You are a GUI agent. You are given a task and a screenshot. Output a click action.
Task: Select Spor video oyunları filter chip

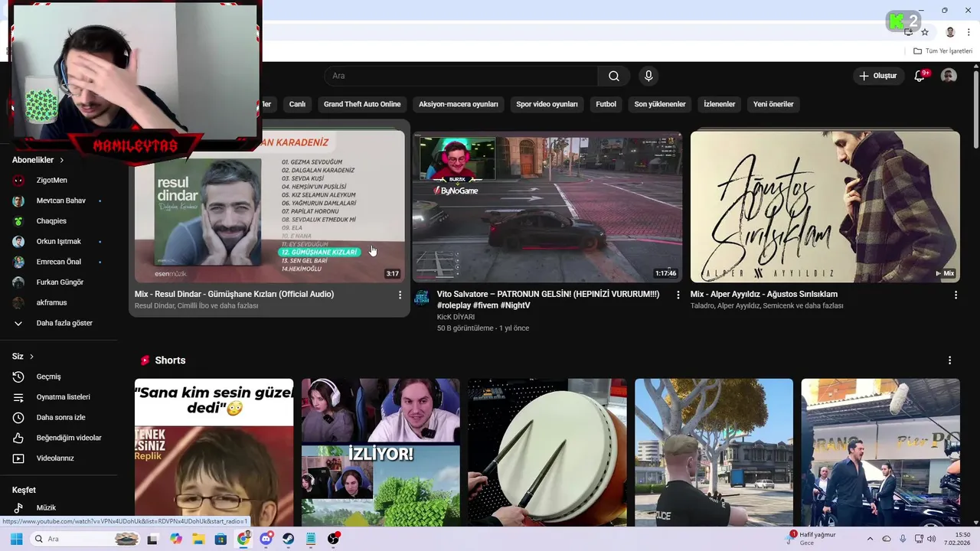click(x=547, y=104)
